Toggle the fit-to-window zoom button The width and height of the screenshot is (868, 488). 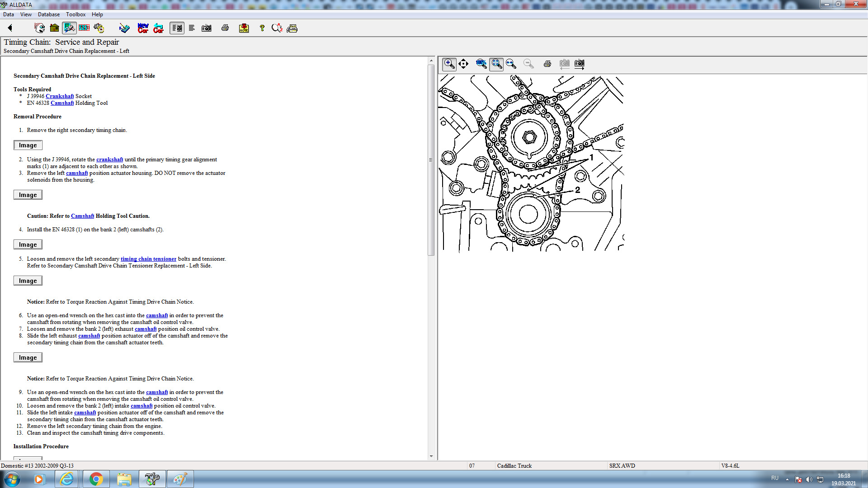[496, 64]
